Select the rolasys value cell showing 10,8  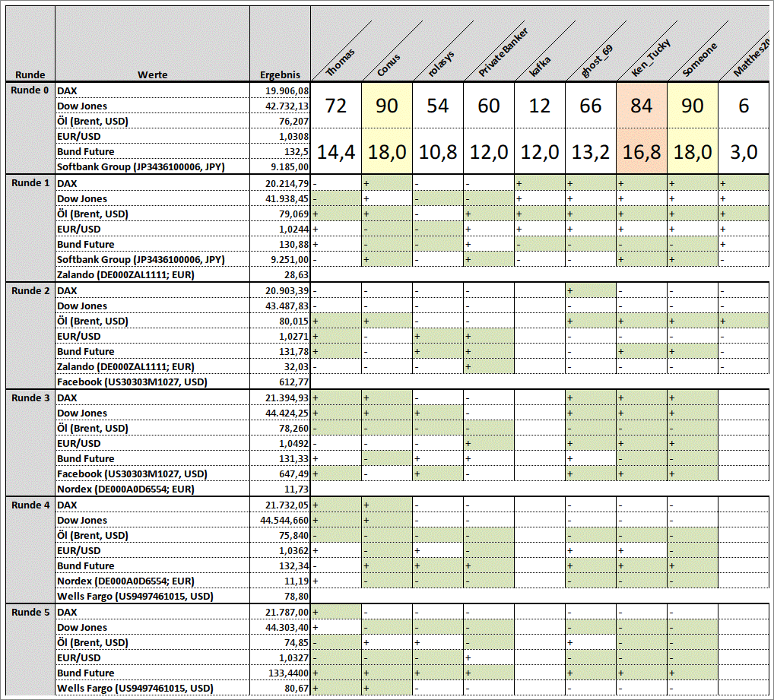(x=437, y=152)
